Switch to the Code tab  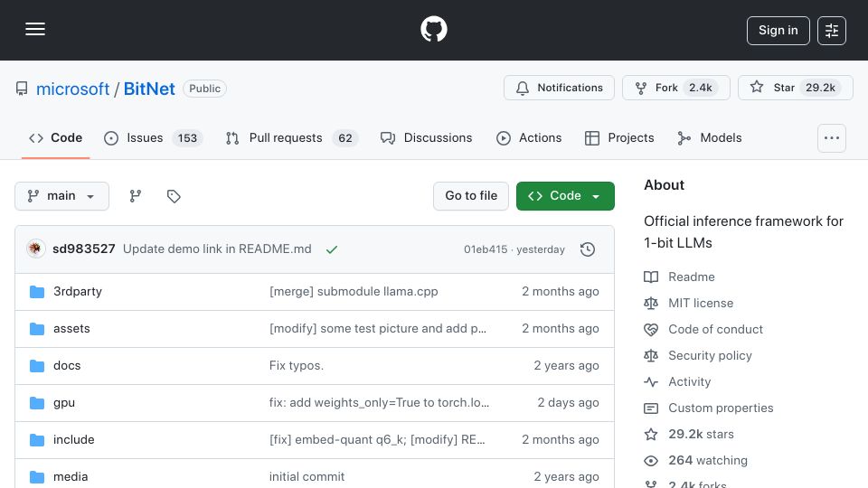tap(55, 137)
